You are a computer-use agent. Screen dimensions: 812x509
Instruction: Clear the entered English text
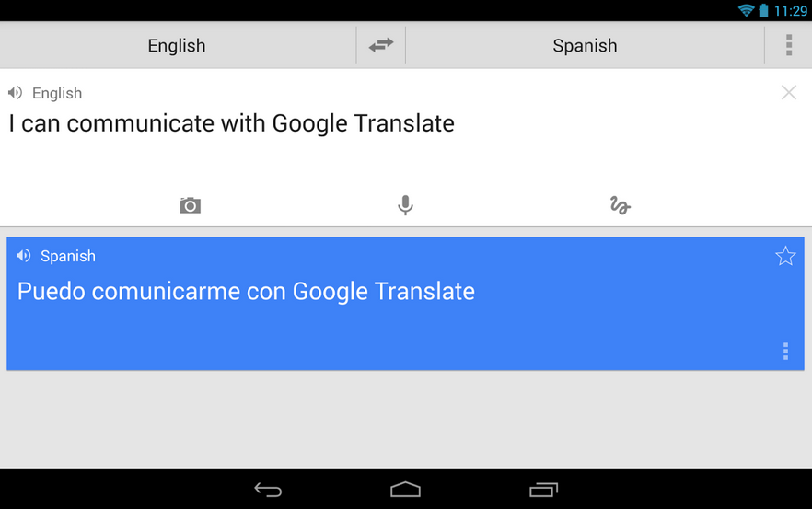pos(788,92)
